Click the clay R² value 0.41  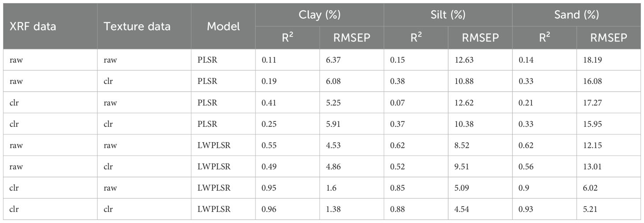point(269,103)
